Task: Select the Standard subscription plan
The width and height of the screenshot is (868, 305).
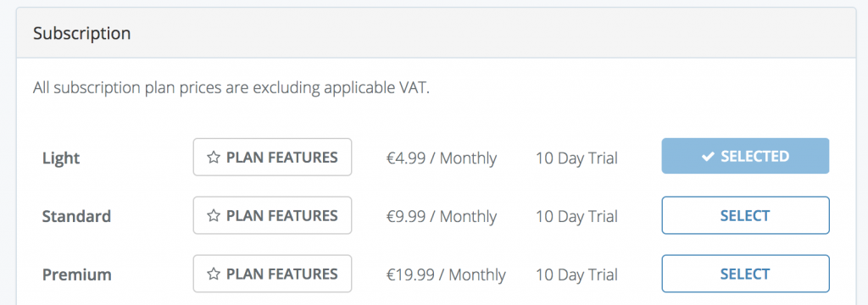Action: (745, 215)
